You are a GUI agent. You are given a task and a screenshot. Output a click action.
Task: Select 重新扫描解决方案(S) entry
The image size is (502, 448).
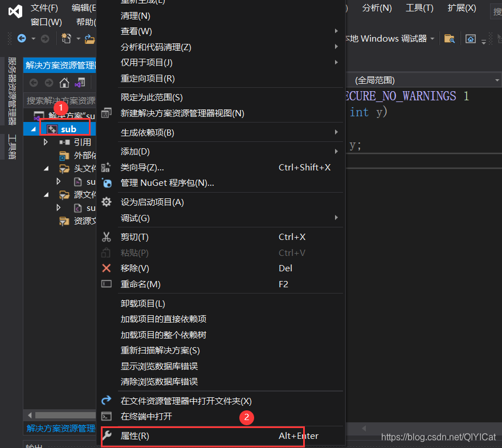tap(221, 351)
